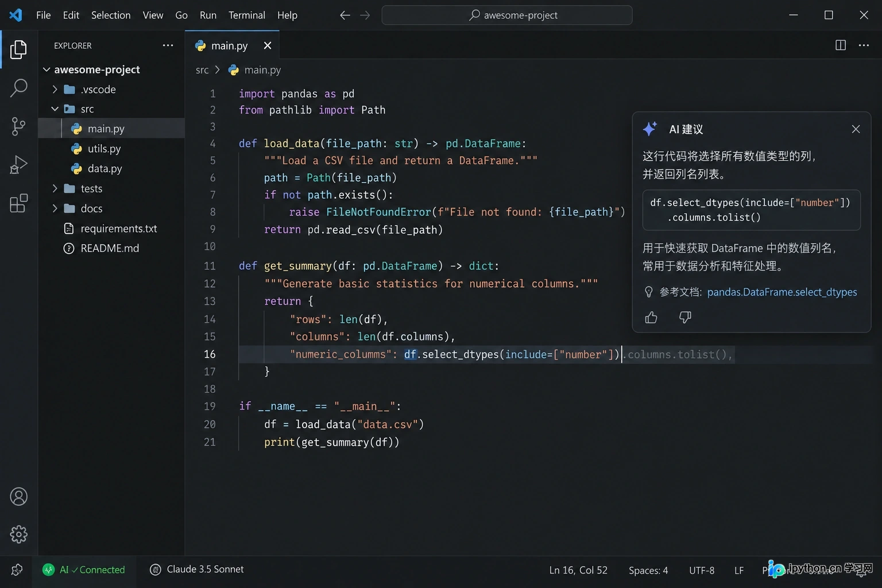Open the Run and Debug view icon
The width and height of the screenshot is (882, 588).
coord(18,165)
